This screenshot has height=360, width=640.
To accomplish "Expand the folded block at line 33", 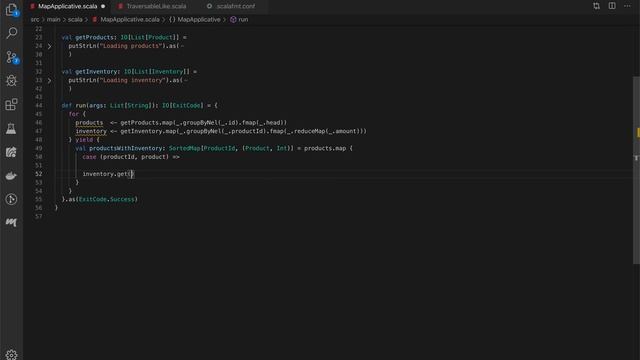I will click(x=49, y=80).
